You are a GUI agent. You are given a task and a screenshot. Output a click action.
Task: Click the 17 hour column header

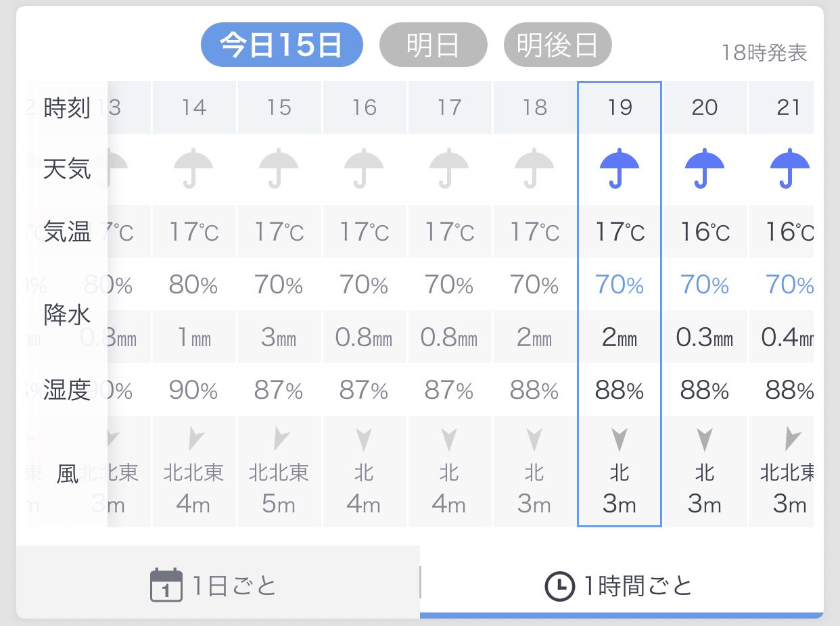tap(449, 107)
